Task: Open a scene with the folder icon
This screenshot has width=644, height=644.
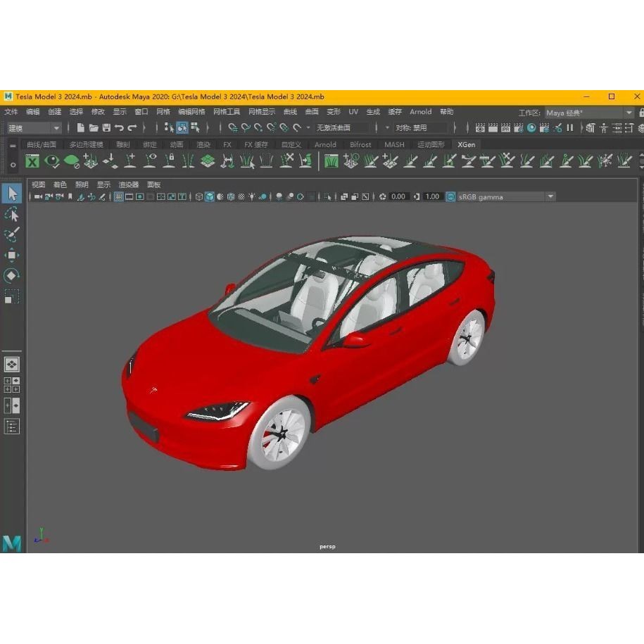Action: tap(94, 127)
